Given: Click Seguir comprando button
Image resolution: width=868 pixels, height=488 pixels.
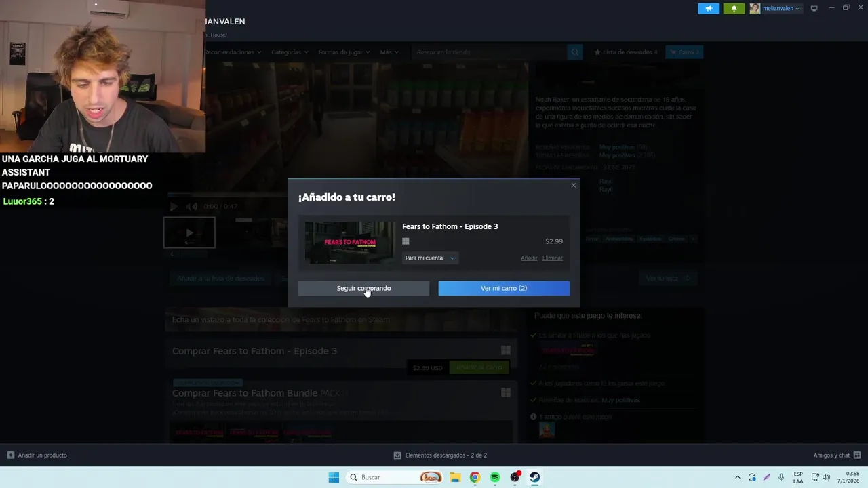Looking at the screenshot, I should coord(363,288).
